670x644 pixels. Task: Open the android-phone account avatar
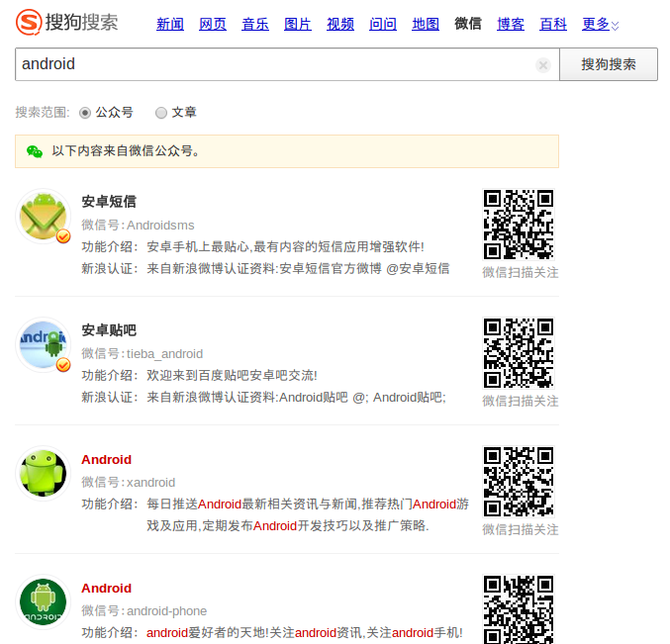click(x=44, y=602)
